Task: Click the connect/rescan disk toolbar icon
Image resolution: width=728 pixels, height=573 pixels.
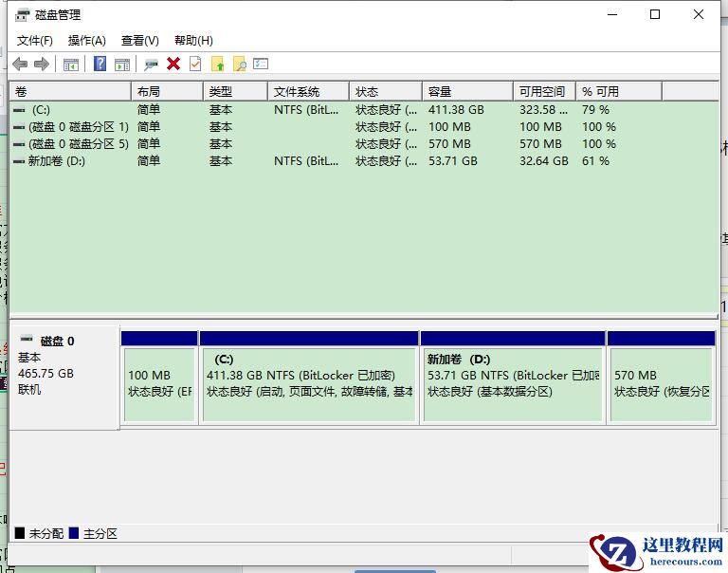Action: click(x=151, y=65)
